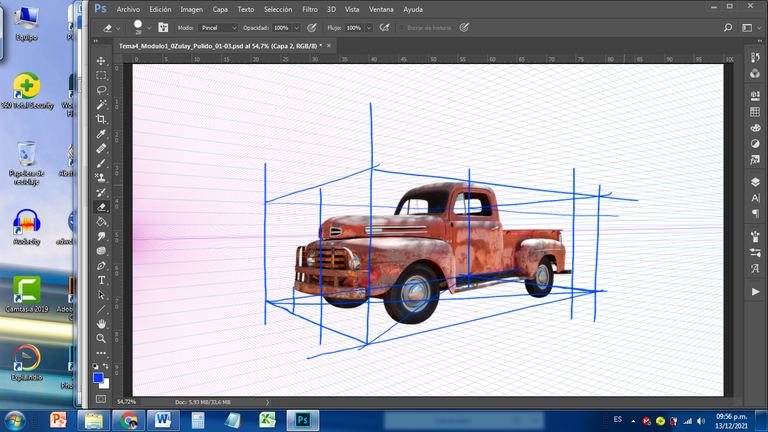Close the Tema4_Modulo1 document tab
This screenshot has width=768, height=432.
coord(329,46)
